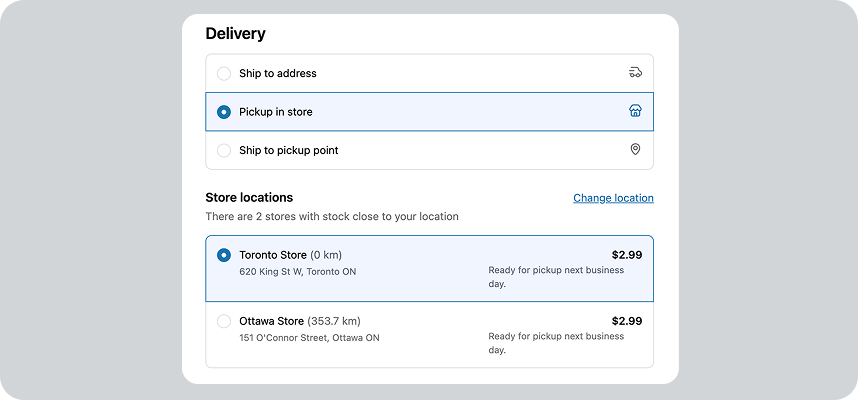Click the store pickup icon

point(635,111)
